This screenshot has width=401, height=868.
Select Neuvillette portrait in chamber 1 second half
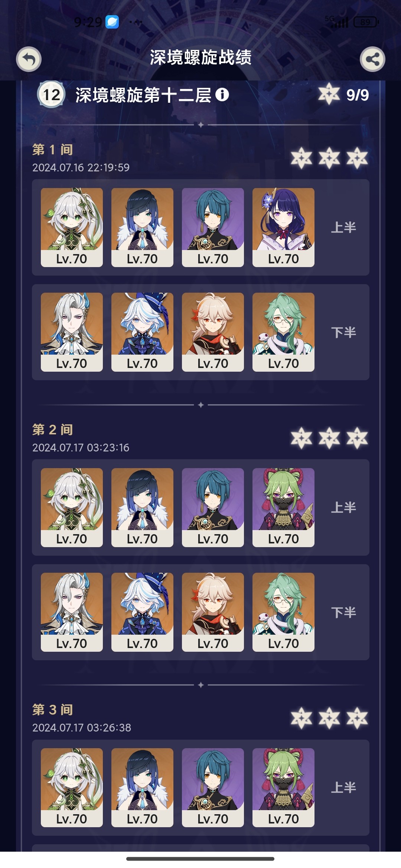(72, 332)
